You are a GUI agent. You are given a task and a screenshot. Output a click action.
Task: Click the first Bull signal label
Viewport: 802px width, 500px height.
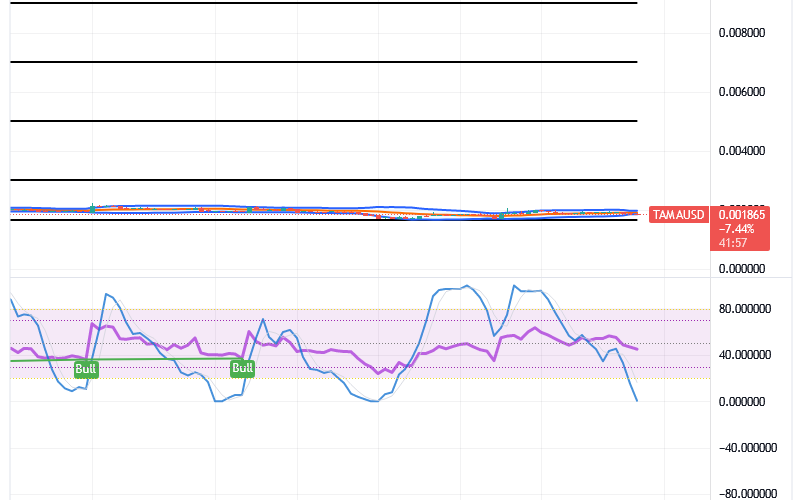click(86, 369)
